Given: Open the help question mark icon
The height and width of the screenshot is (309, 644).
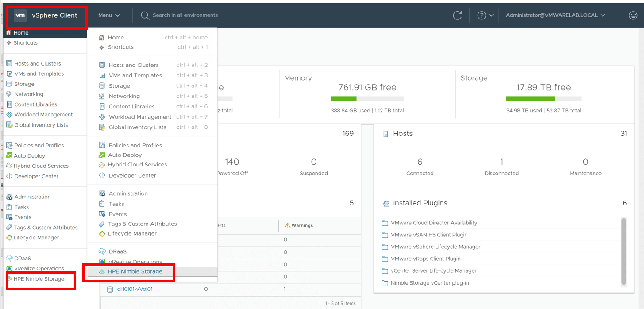Looking at the screenshot, I should 482,15.
